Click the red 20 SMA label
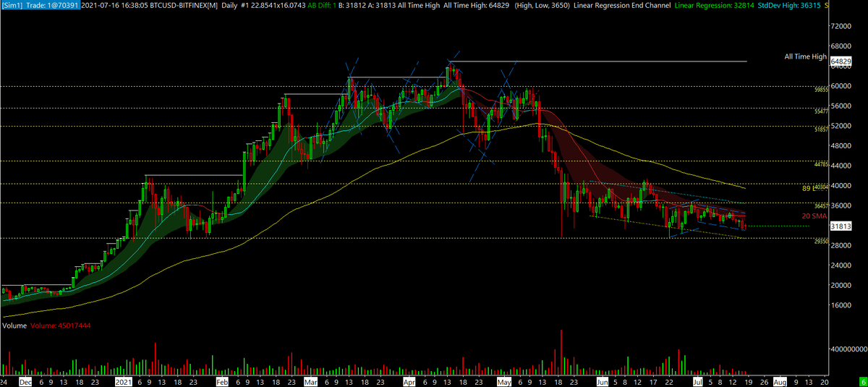 click(x=813, y=216)
